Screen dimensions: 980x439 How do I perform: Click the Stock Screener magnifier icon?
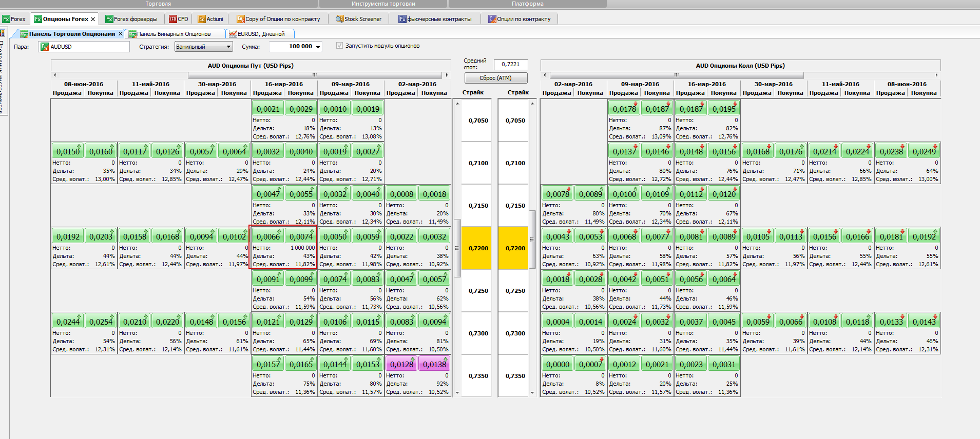tap(339, 19)
